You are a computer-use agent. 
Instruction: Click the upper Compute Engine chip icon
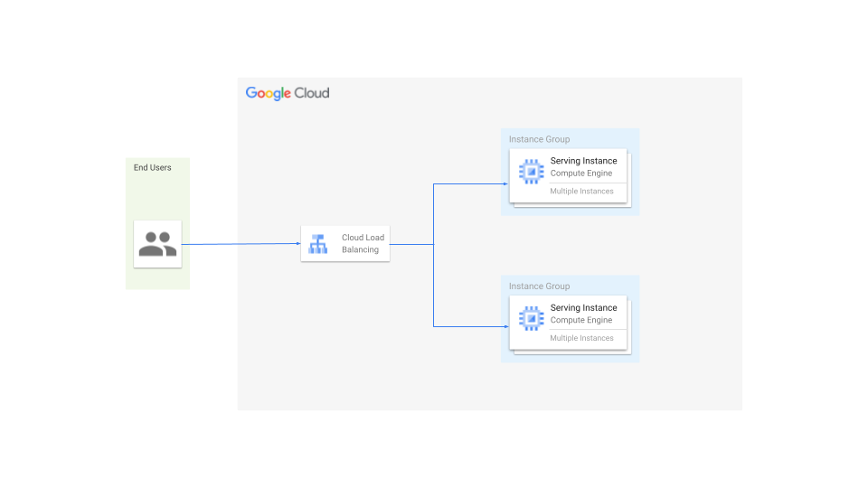tap(530, 172)
